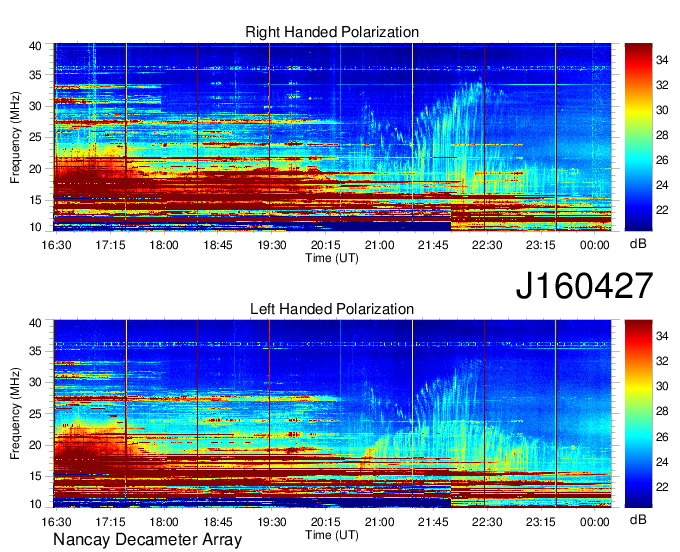This screenshot has width=680, height=552.
Task: Click the "23:15" tick on Right Handed time axis
Action: [541, 245]
